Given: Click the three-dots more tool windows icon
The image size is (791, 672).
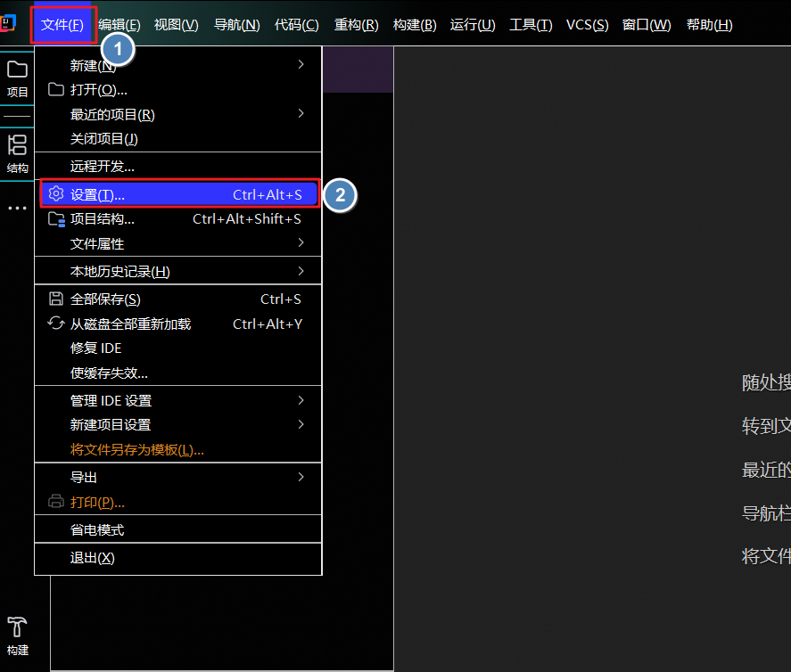Looking at the screenshot, I should [17, 208].
